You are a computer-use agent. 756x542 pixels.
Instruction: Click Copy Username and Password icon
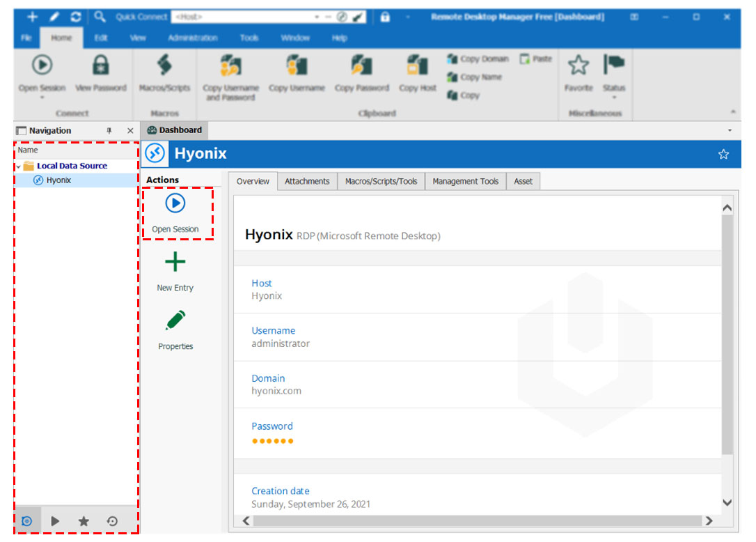pyautogui.click(x=231, y=65)
